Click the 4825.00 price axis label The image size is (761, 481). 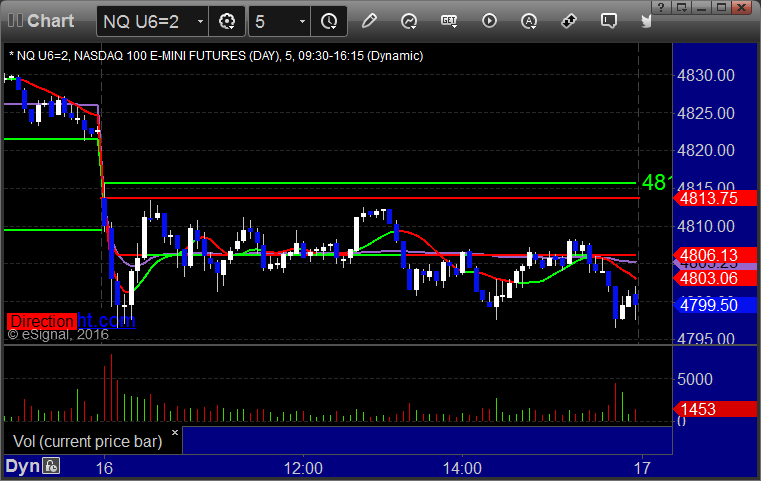coord(706,113)
